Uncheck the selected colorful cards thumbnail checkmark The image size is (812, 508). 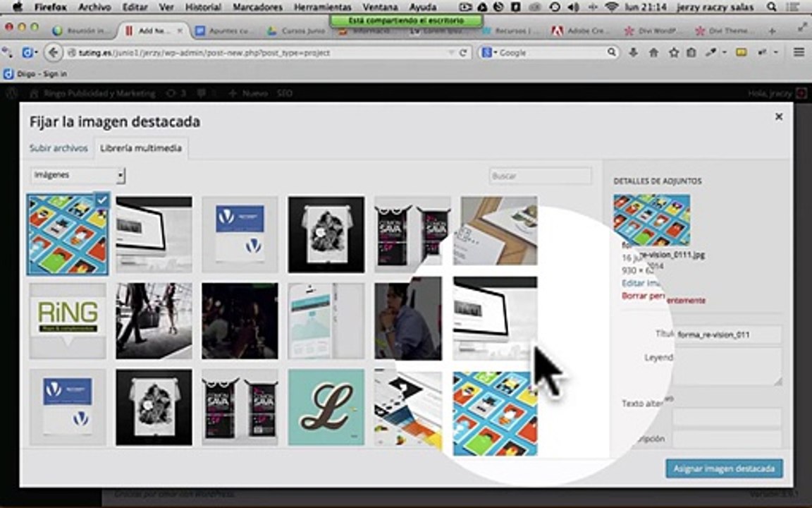(x=102, y=199)
